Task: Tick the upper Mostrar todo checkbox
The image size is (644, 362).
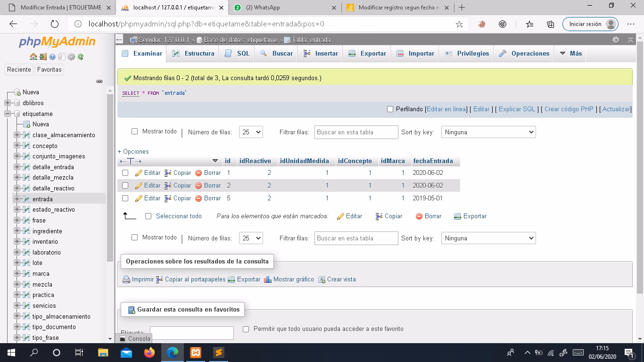Action: point(134,132)
